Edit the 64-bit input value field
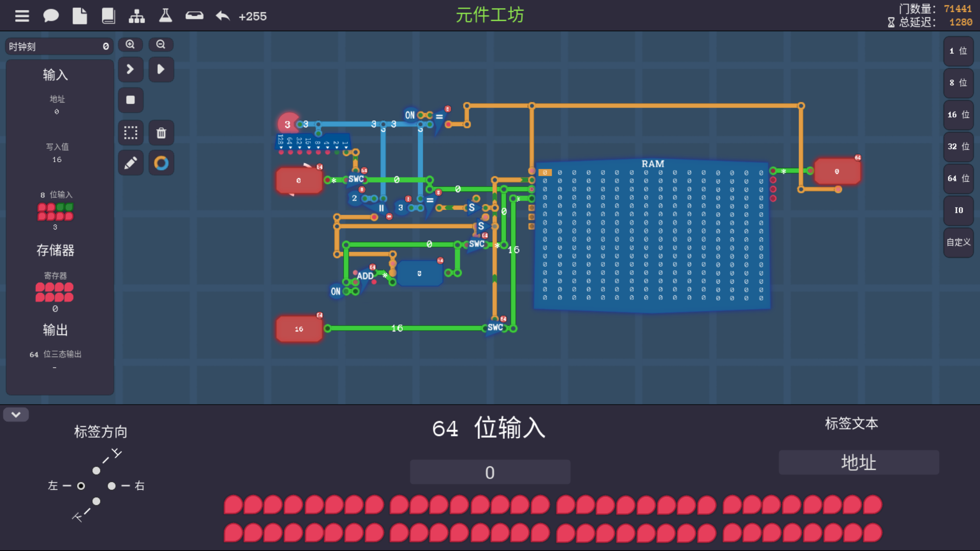Viewport: 980px width, 551px height. point(490,472)
